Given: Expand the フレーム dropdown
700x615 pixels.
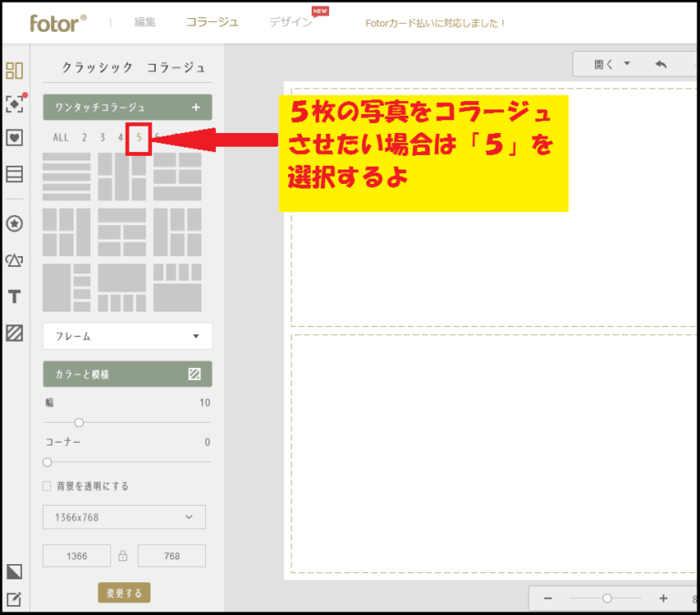Looking at the screenshot, I should (x=127, y=336).
